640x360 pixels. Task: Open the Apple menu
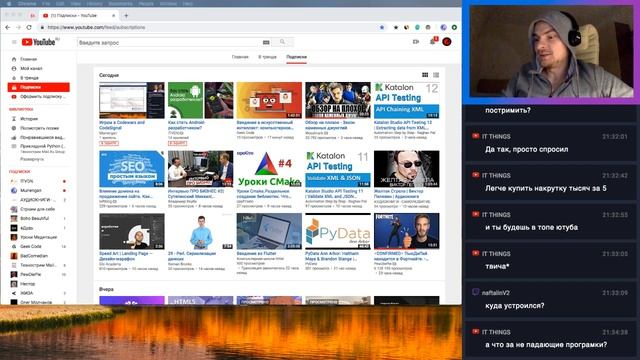coord(8,3)
